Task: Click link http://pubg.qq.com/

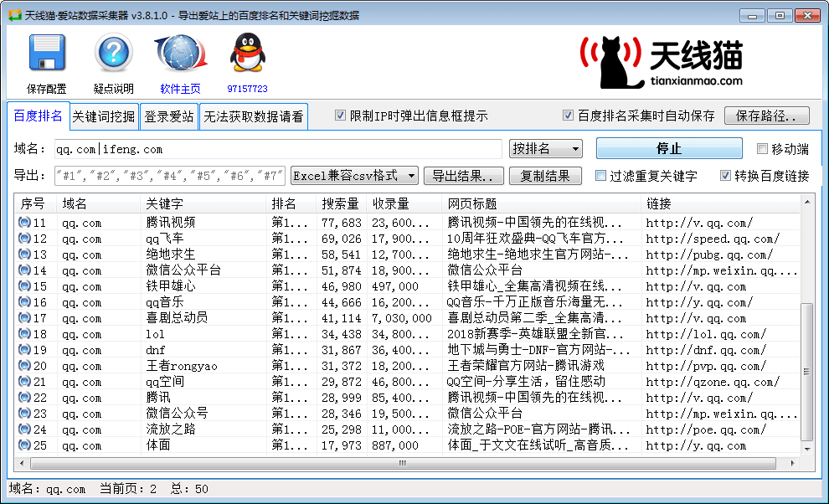Action: 709,255
